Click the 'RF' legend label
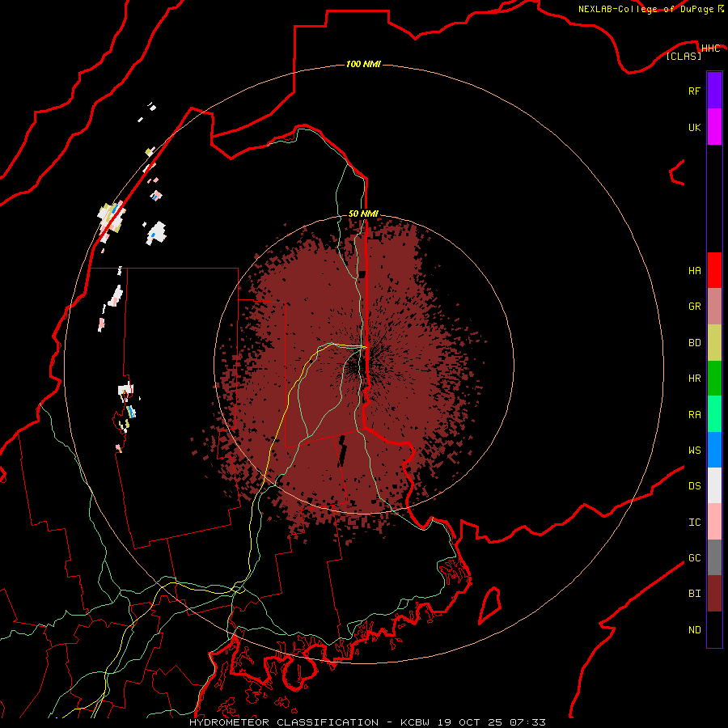 coord(694,91)
